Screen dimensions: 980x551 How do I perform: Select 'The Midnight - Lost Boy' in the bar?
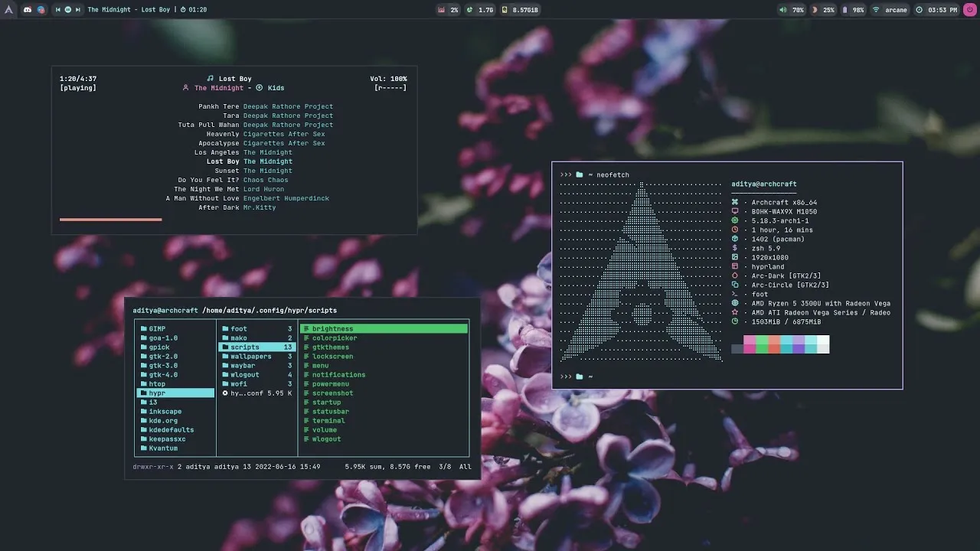[x=130, y=10]
